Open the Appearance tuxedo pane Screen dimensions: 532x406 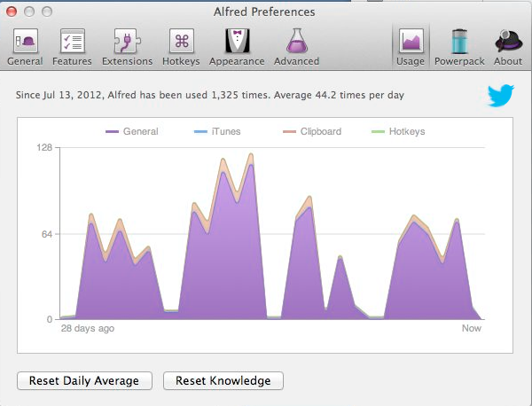(237, 47)
